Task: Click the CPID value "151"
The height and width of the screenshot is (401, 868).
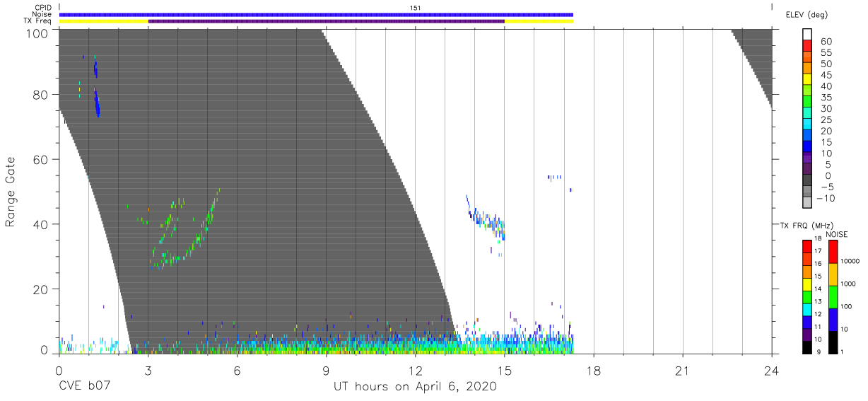Action: coord(416,7)
